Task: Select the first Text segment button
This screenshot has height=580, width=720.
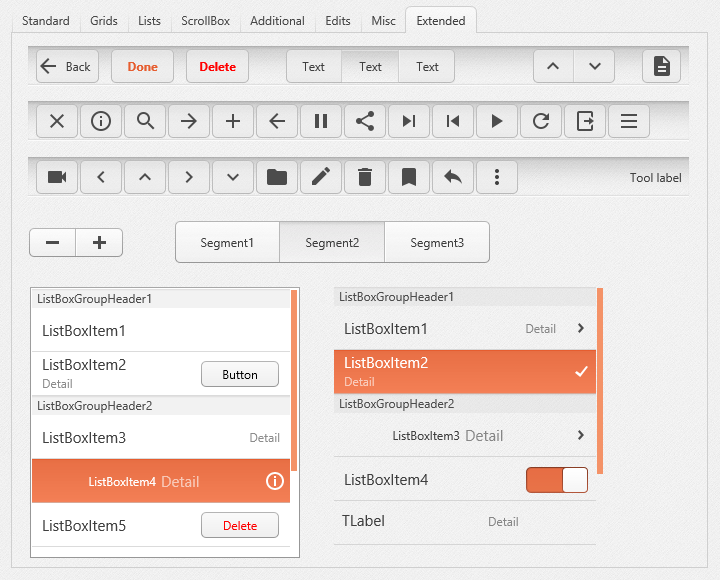Action: point(314,67)
